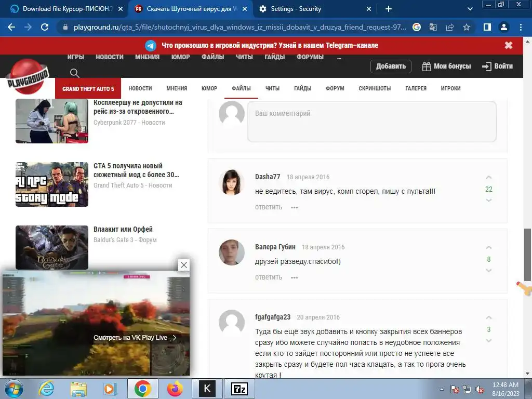This screenshot has width=532, height=399.
Task: Open ИГРОКИ tab in game submenu
Action: coord(450,88)
